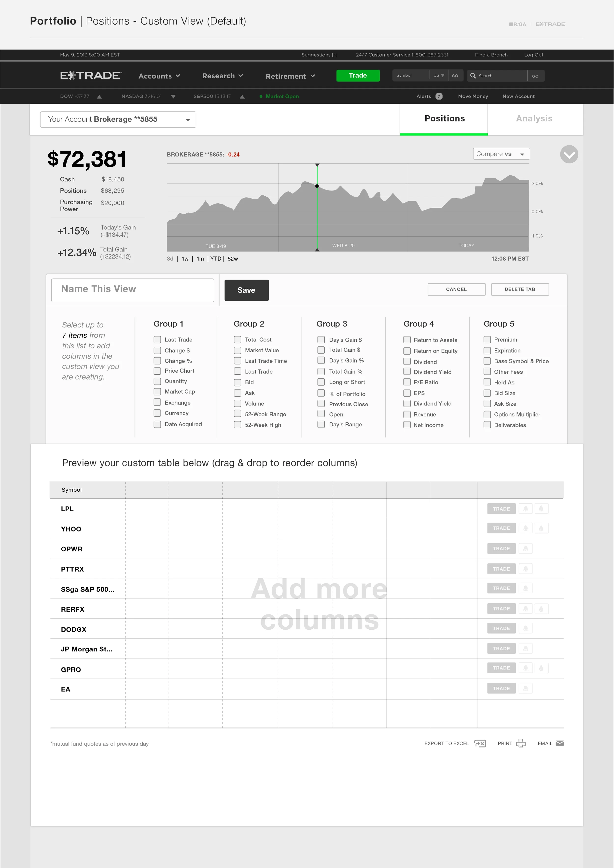
Task: Select the Expiration checkbox
Action: coord(487,351)
